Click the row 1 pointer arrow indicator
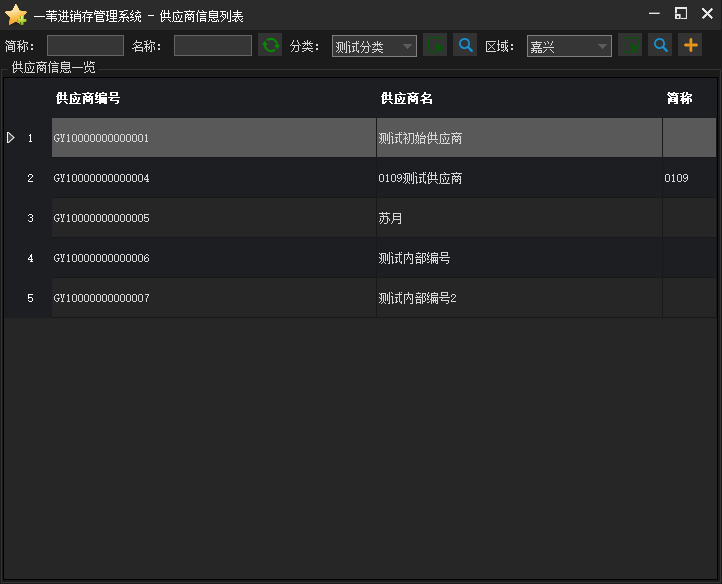This screenshot has width=722, height=584. (11, 138)
